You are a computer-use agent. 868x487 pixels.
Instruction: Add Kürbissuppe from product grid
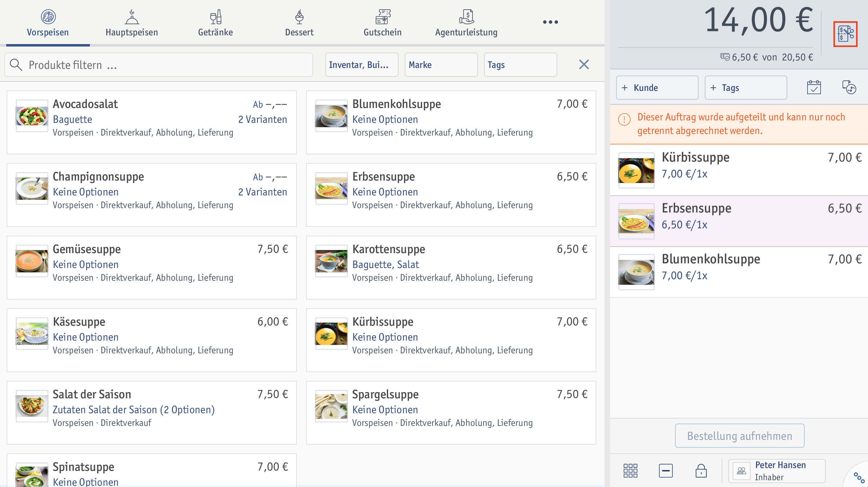click(x=451, y=340)
